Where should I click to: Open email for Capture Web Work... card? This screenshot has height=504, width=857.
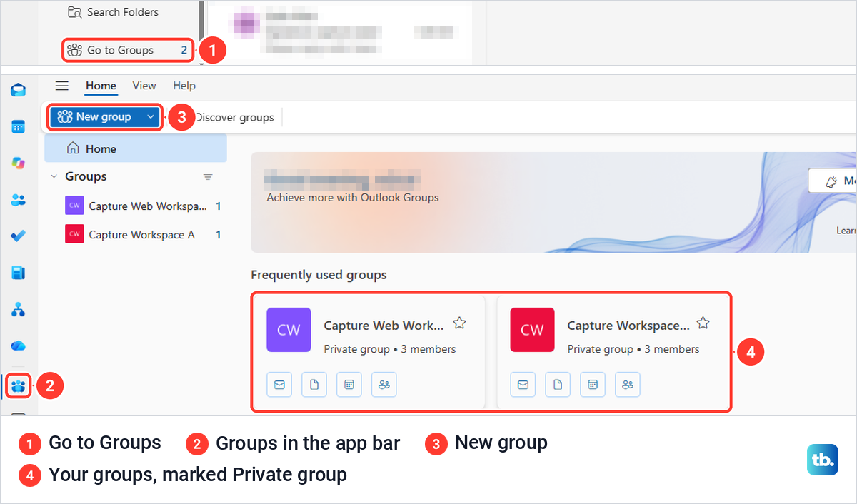coord(279,385)
